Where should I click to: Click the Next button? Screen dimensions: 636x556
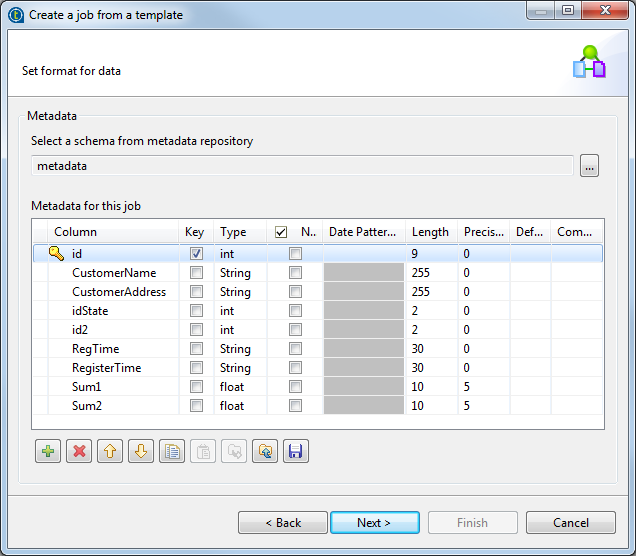(x=374, y=523)
